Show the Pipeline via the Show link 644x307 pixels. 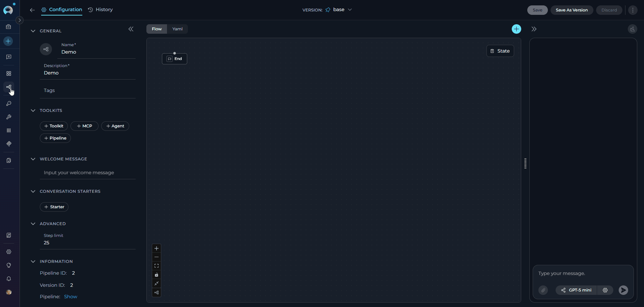(71, 297)
